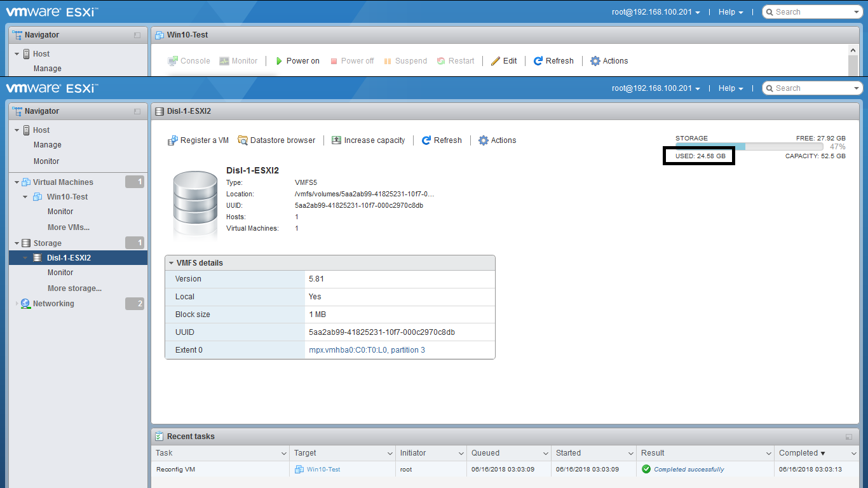Click the Increase capacity icon

[x=337, y=140]
